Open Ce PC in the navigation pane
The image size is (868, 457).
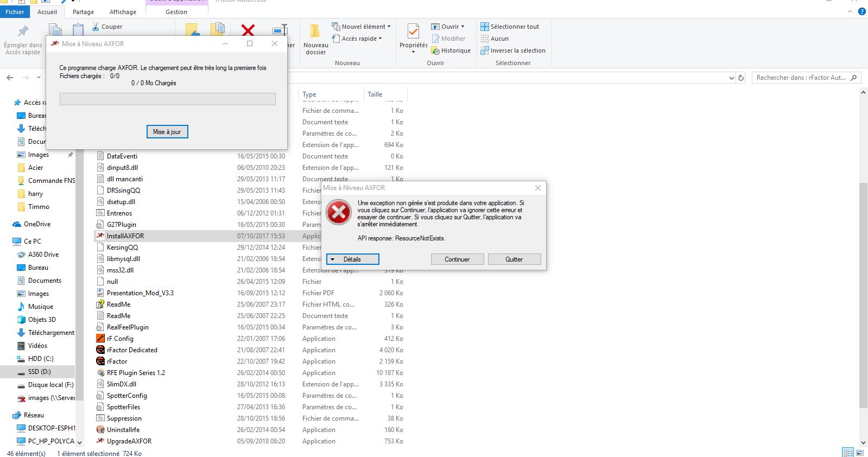[33, 242]
